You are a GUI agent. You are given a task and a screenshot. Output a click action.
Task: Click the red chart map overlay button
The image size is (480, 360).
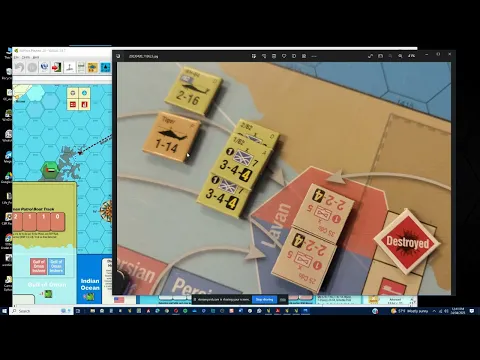point(84,105)
